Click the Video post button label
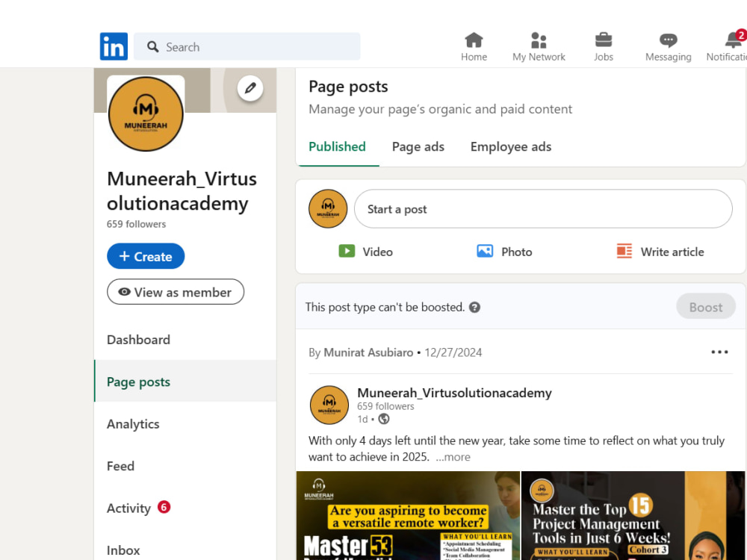The image size is (747, 560). (377, 252)
